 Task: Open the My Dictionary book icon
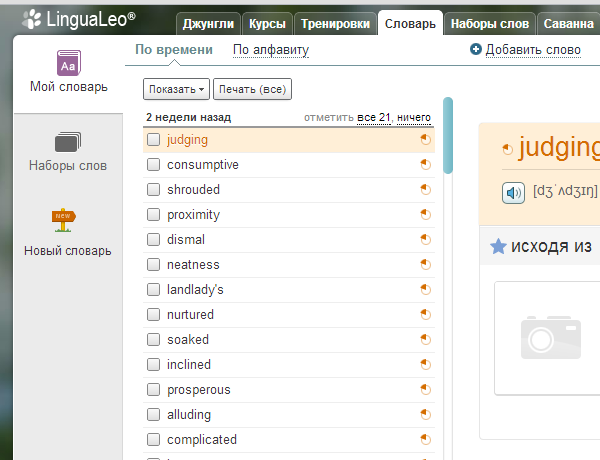point(68,62)
